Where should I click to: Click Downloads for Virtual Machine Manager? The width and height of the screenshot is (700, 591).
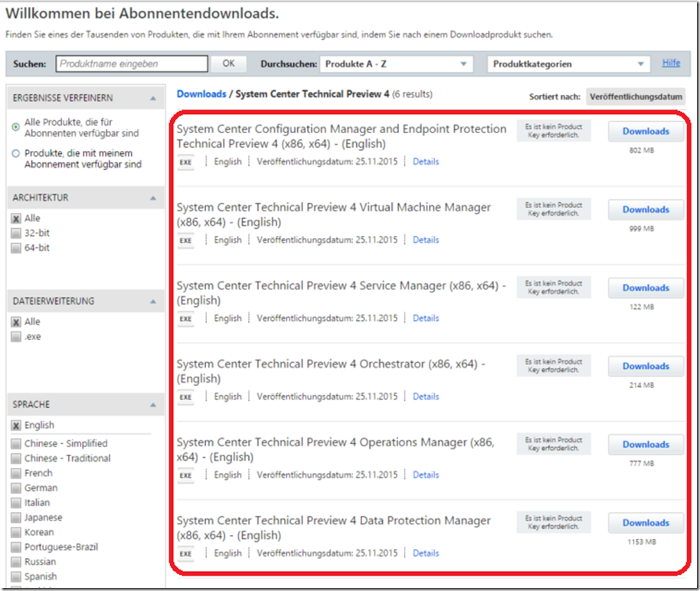pyautogui.click(x=646, y=209)
